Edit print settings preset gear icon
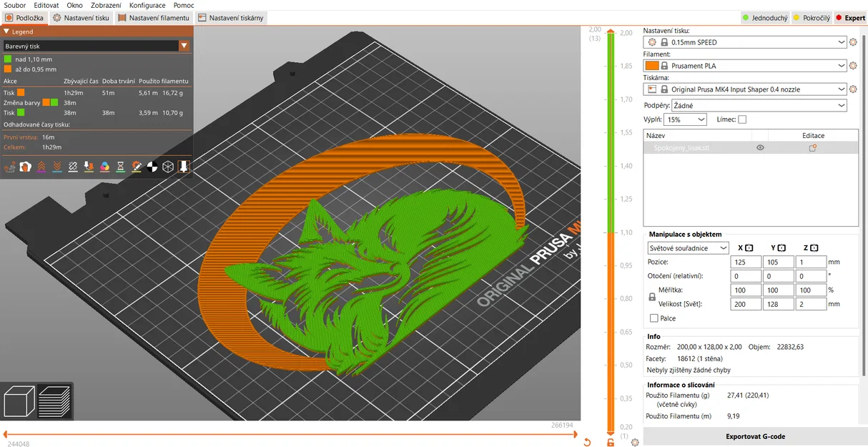Screen dimensions: 868x447 (x=853, y=42)
